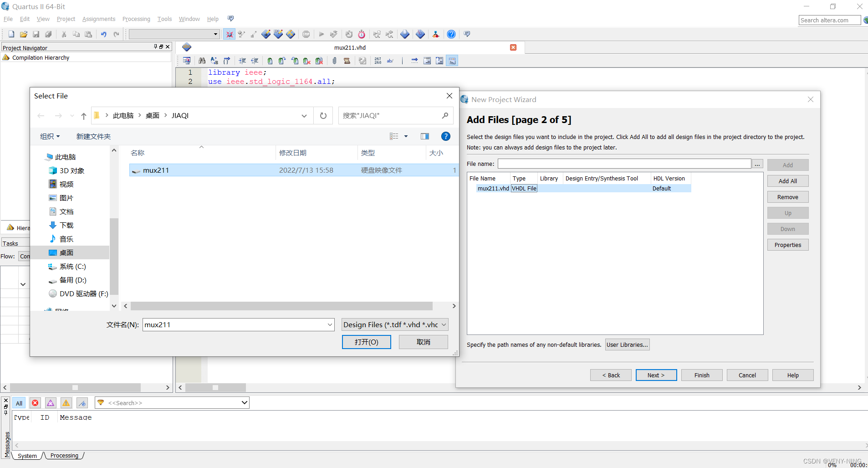Open the view options dropdown arrow in Select File
Viewport: 868px width, 468px height.
pyautogui.click(x=406, y=136)
